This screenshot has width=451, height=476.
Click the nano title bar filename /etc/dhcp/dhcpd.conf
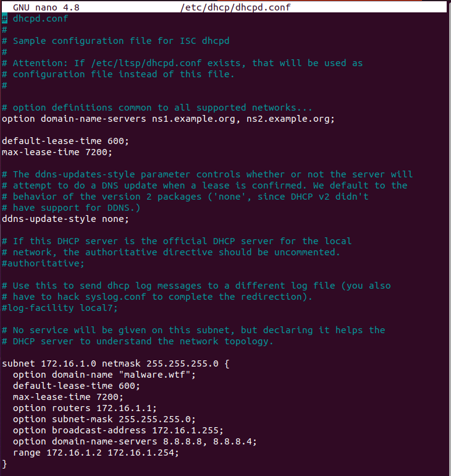coord(235,7)
